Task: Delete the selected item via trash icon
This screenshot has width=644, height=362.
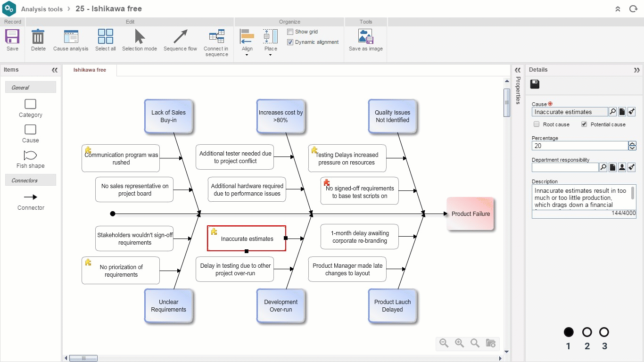Action: point(38,37)
